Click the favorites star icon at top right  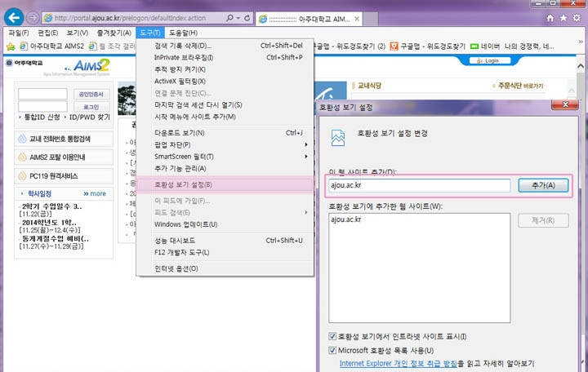[x=565, y=17]
